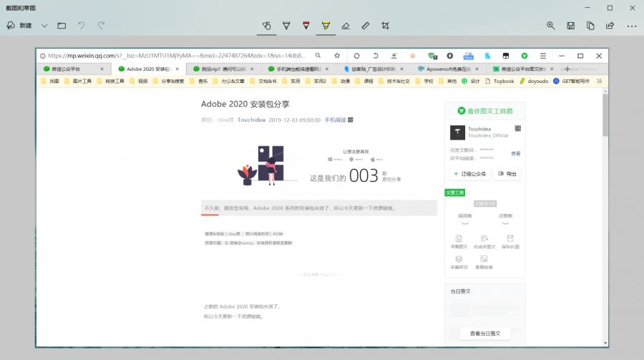Close the Adobe 2020 tab
644x360 pixels.
pyautogui.click(x=177, y=69)
